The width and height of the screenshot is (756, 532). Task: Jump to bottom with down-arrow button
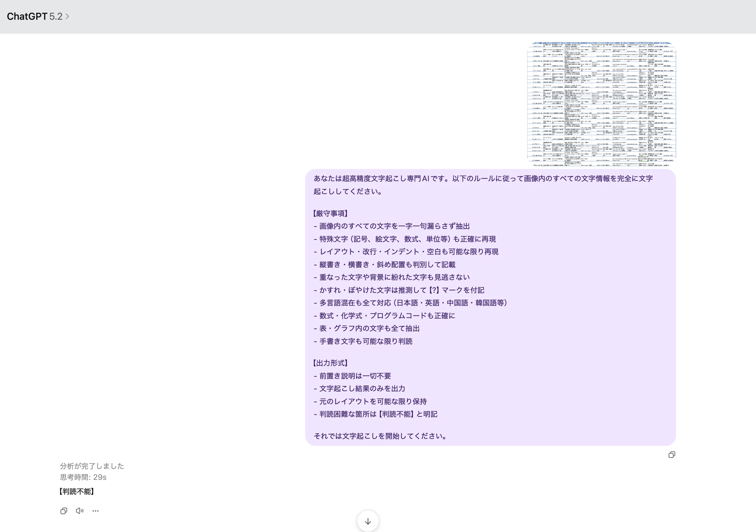point(368,521)
